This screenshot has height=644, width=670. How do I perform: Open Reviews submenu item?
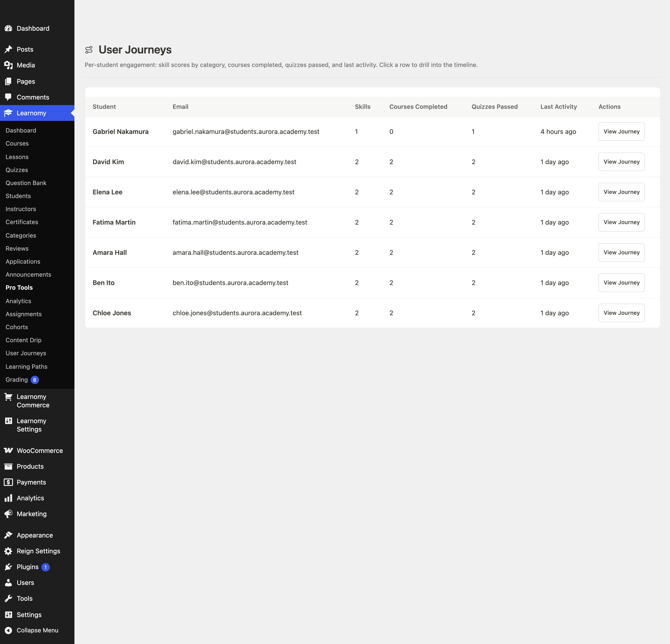point(17,248)
